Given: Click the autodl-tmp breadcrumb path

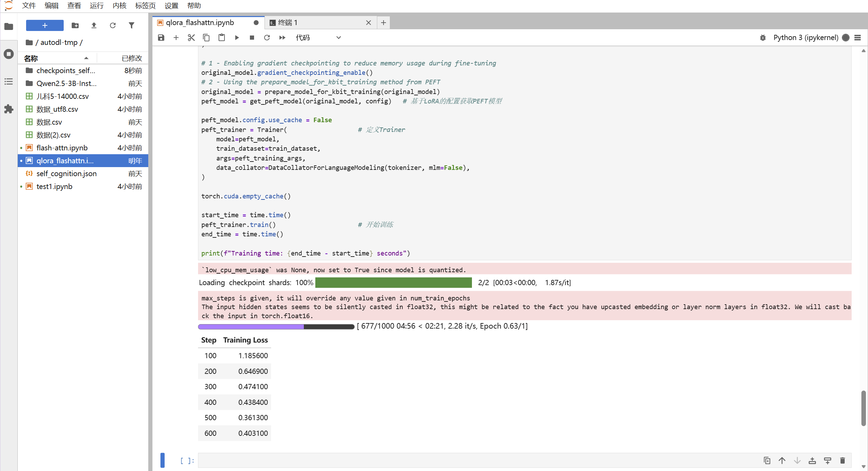Looking at the screenshot, I should (x=59, y=42).
